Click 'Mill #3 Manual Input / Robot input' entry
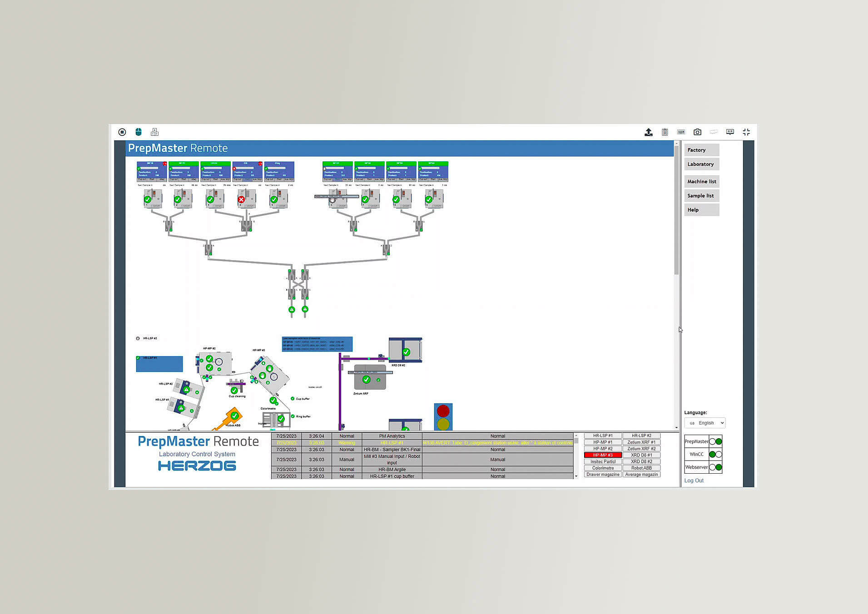This screenshot has width=868, height=614. [392, 460]
